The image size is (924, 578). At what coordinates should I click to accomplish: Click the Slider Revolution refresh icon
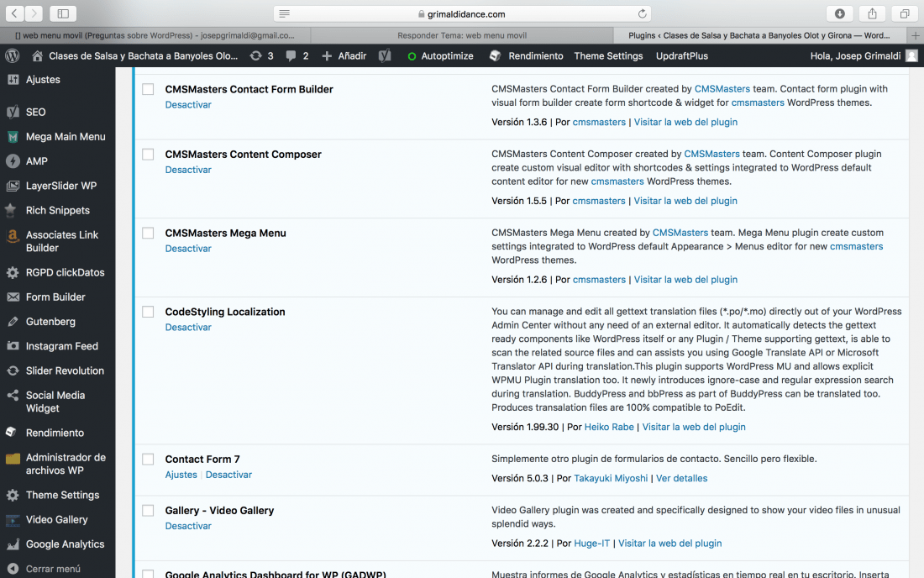click(13, 370)
